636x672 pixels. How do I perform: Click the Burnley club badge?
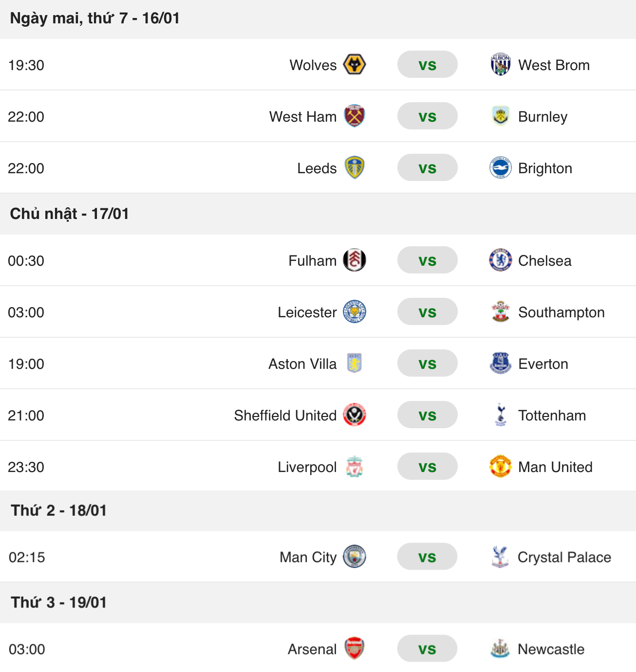pos(500,116)
